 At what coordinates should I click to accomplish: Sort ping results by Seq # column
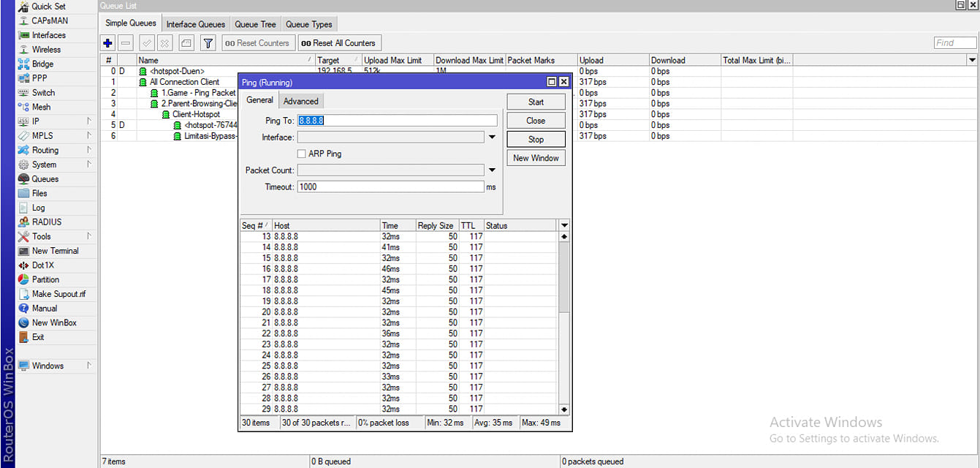(256, 225)
